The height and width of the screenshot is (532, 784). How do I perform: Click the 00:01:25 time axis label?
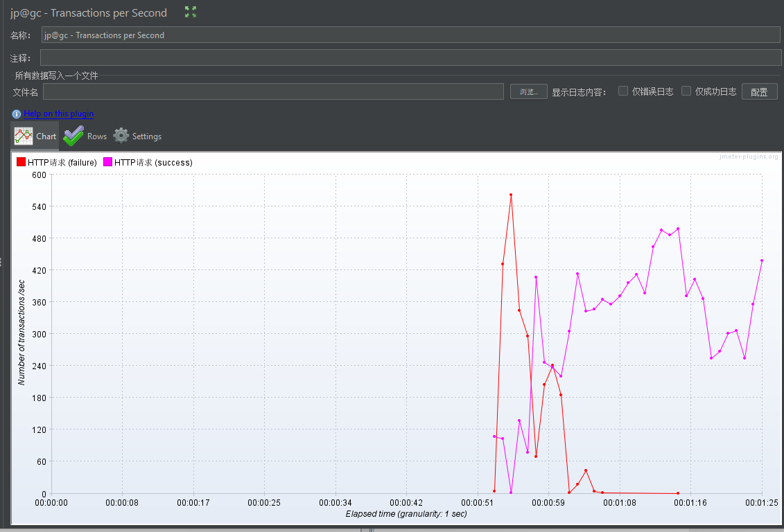(x=762, y=502)
